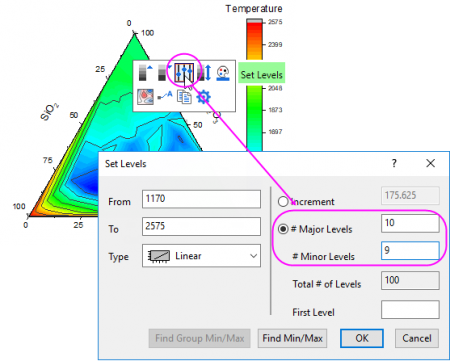Click the contour map thumbnail icon
Viewport: 450px width, 361px height.
pos(145,97)
